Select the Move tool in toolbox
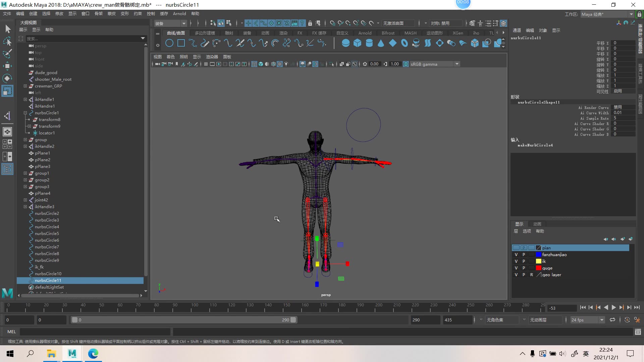 click(x=7, y=66)
